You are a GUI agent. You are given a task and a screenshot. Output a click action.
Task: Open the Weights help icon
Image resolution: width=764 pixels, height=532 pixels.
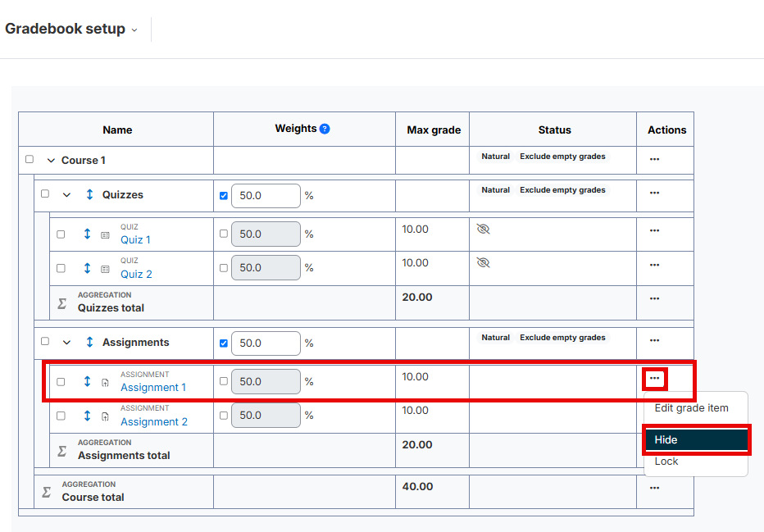pyautogui.click(x=325, y=129)
